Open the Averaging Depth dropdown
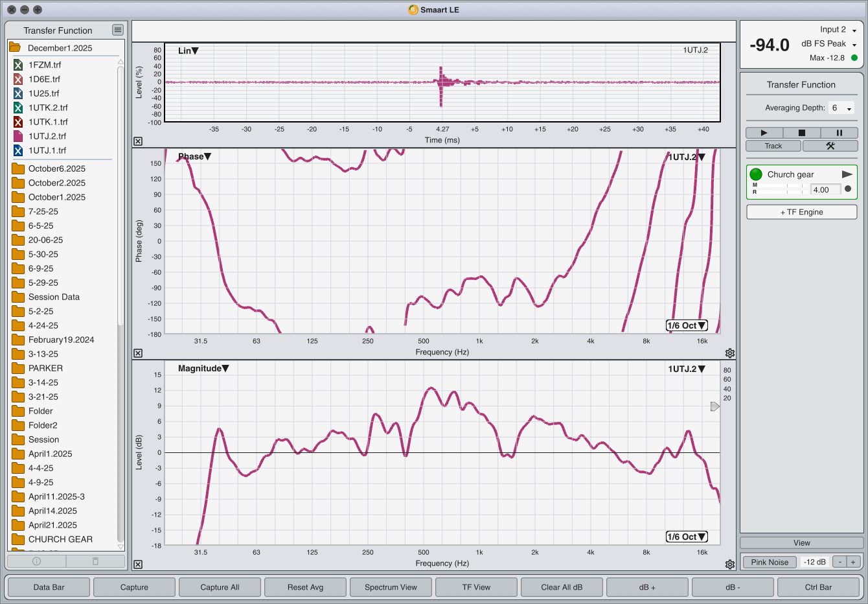 tap(841, 108)
